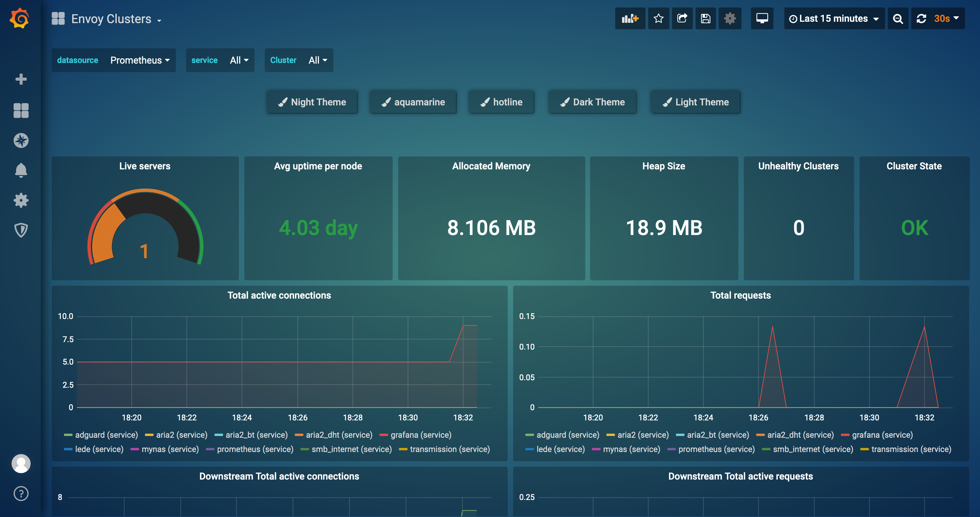Viewport: 980px width, 517px height.
Task: Click the transmission color swatch in Total requests legend
Action: pos(864,449)
